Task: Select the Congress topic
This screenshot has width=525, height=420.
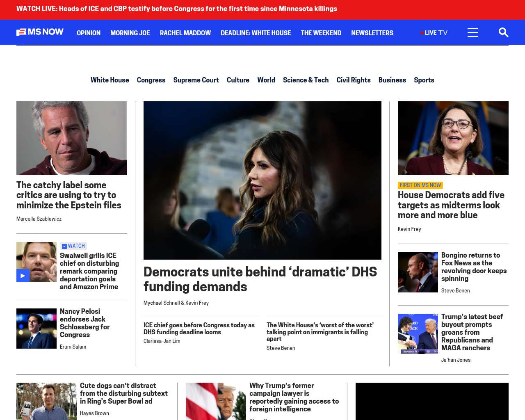Action: pyautogui.click(x=151, y=80)
